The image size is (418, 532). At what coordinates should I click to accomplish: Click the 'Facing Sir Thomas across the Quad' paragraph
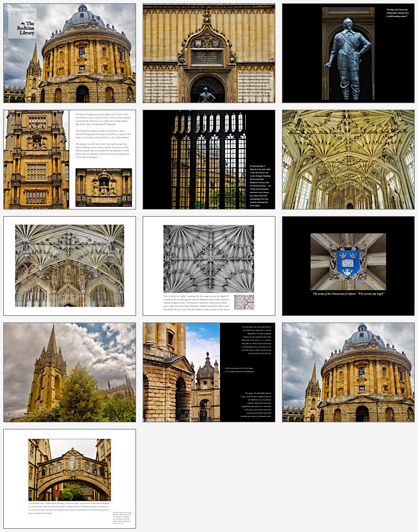(x=103, y=120)
